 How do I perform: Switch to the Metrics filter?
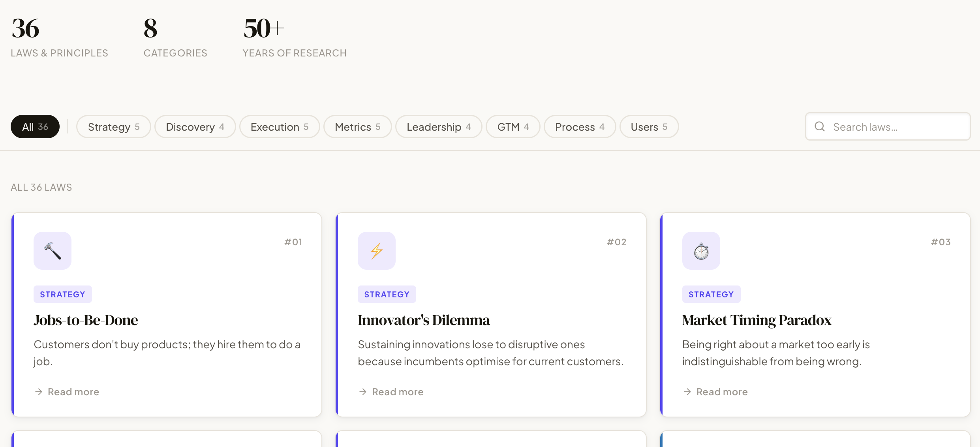coord(357,127)
